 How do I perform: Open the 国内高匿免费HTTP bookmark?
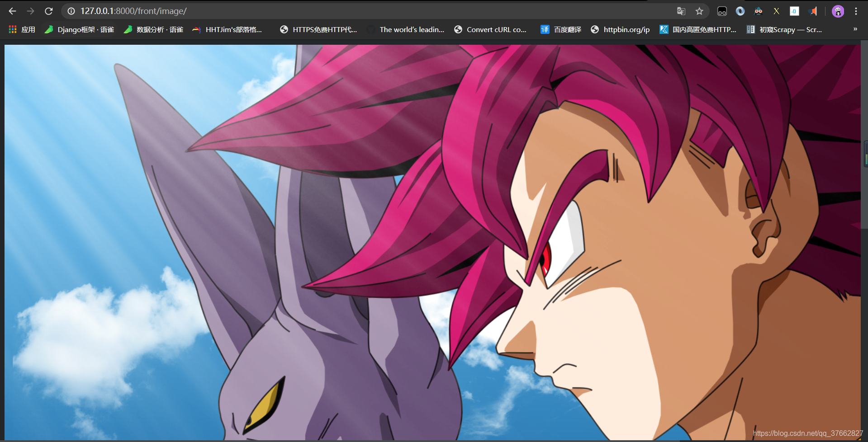(x=698, y=29)
